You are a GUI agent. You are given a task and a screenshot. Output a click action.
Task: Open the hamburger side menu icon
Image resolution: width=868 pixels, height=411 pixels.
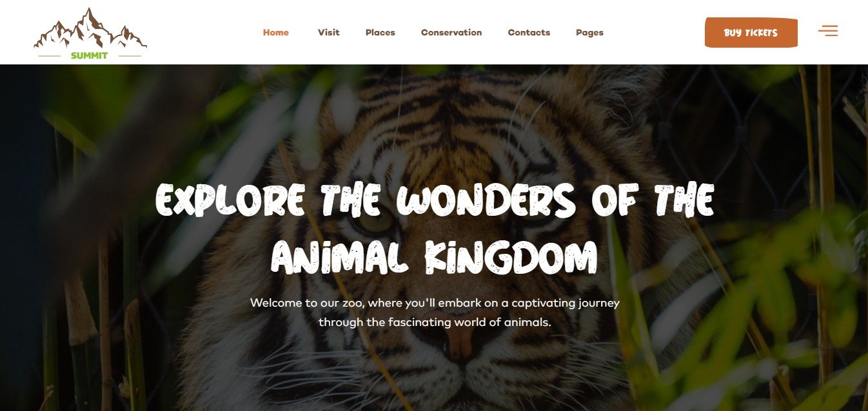coord(828,30)
